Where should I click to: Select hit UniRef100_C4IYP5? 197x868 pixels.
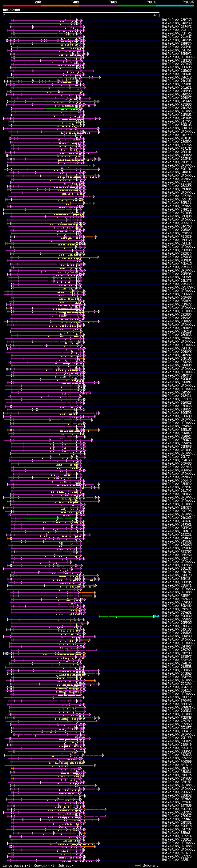point(177,121)
